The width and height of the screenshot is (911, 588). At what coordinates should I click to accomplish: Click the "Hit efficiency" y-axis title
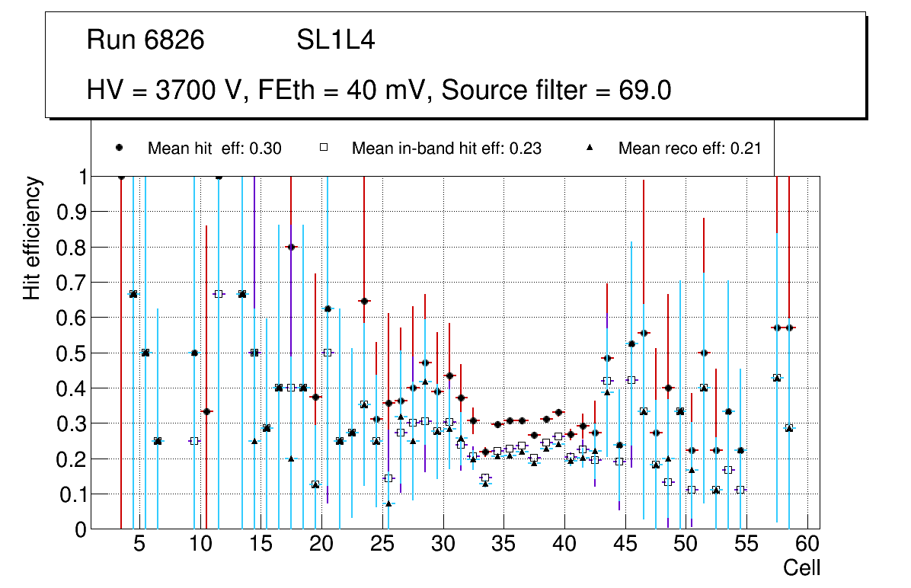point(32,238)
